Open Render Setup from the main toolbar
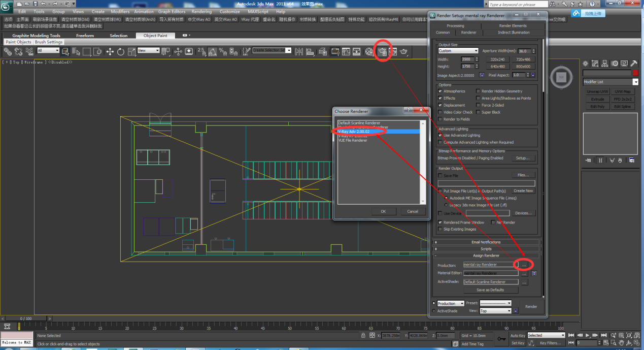Viewport: 644px width, 350px height. 382,51
